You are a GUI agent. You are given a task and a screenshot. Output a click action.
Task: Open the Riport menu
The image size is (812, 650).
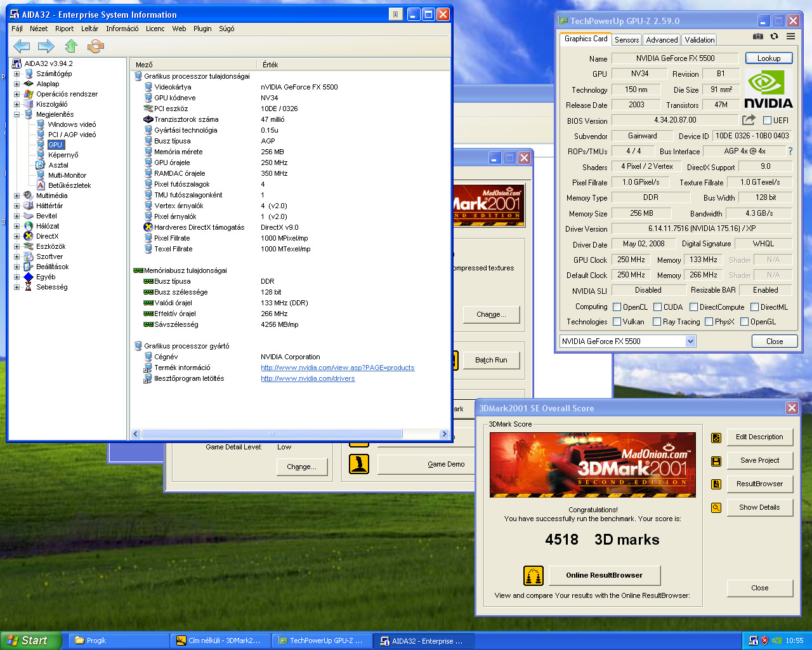(64, 29)
